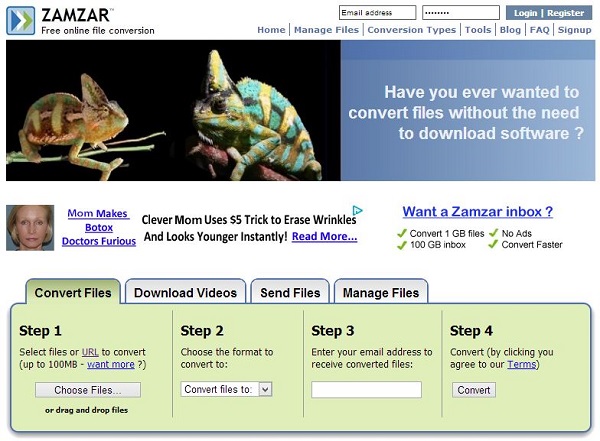
Task: Select the Manage Files tab
Action: 381,292
